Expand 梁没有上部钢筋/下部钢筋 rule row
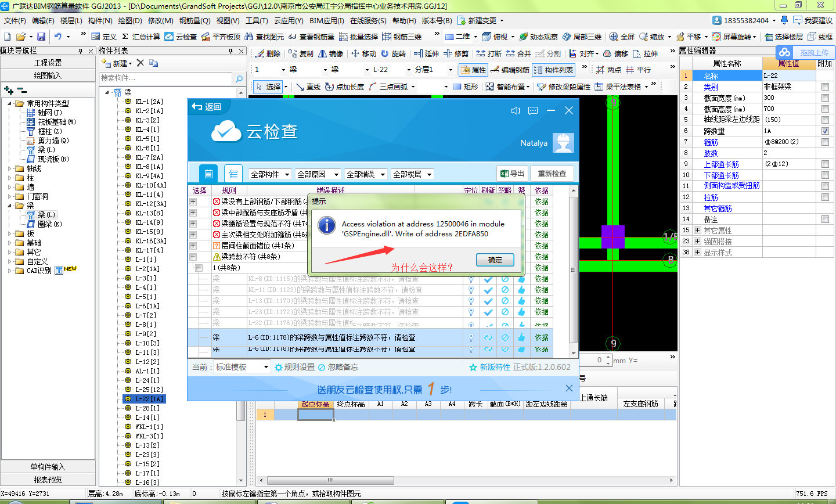 point(193,201)
